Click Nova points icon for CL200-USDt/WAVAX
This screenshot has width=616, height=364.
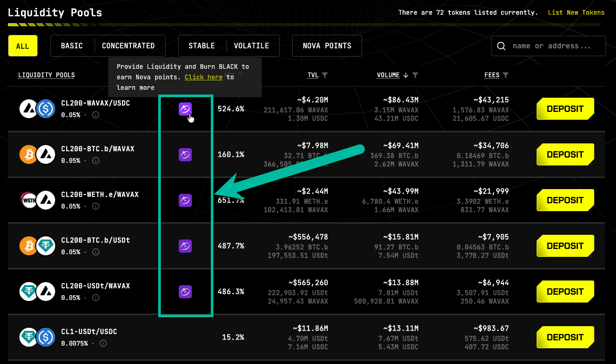click(x=185, y=292)
